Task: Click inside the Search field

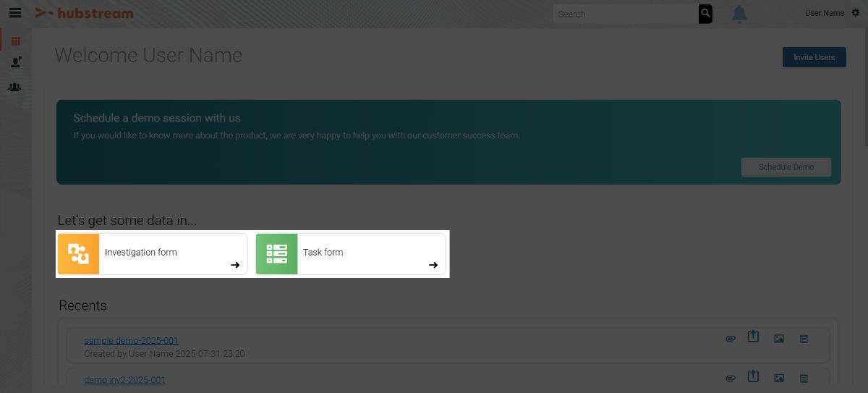Action: click(626, 14)
